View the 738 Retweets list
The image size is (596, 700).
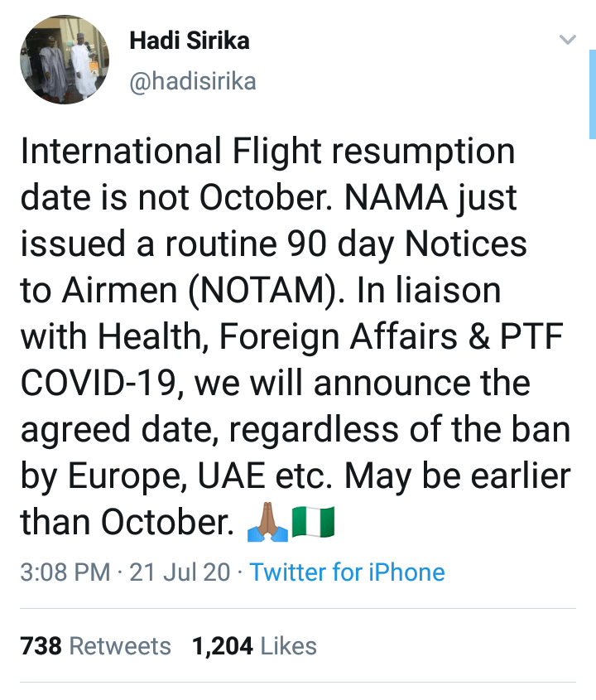coord(95,646)
